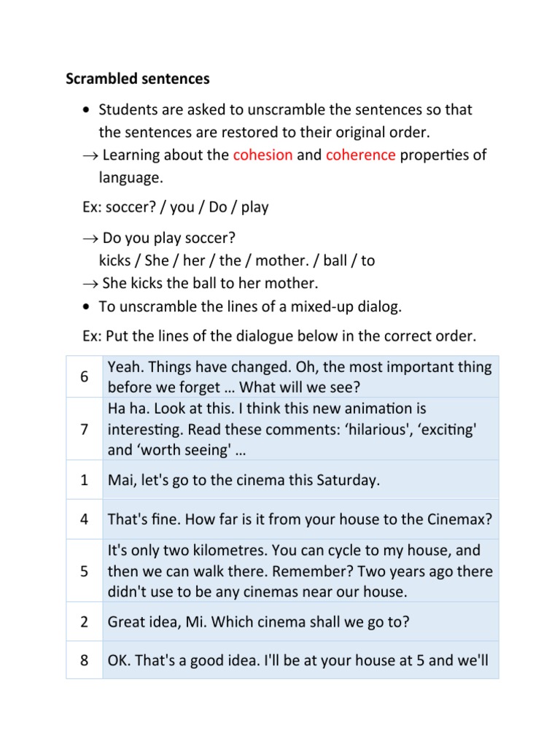Viewport: 560px width, 747px height.
Task: Click the bullet about unscrambling a mixed-up dialog
Action: pyautogui.click(x=250, y=306)
